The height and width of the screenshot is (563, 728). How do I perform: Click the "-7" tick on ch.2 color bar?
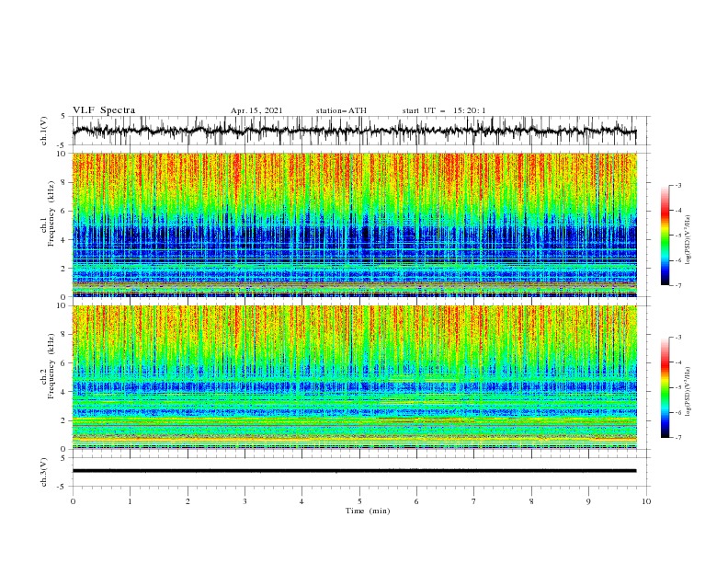point(678,438)
